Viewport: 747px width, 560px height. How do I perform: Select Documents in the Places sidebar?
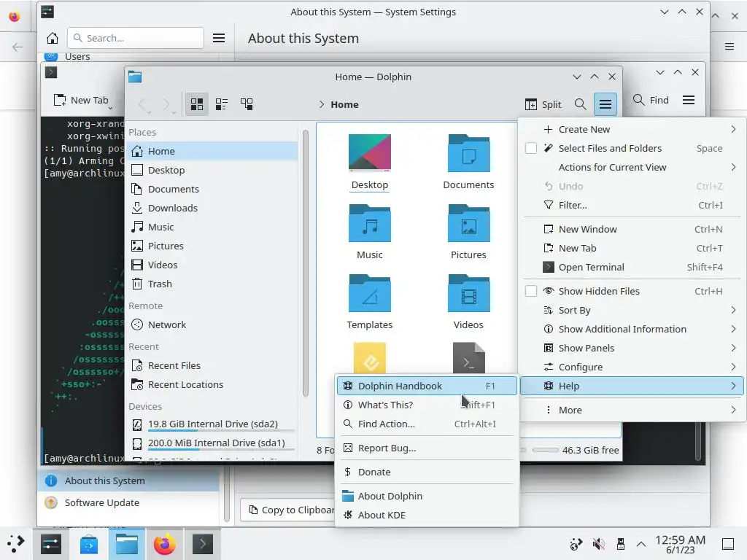click(x=212, y=189)
